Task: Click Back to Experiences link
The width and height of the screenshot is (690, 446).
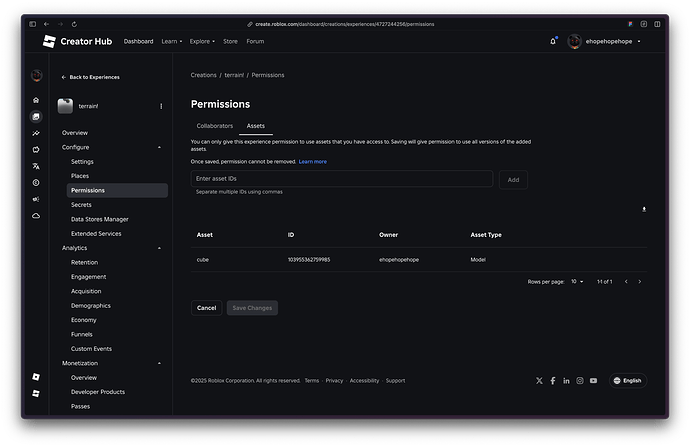Action: tap(91, 77)
